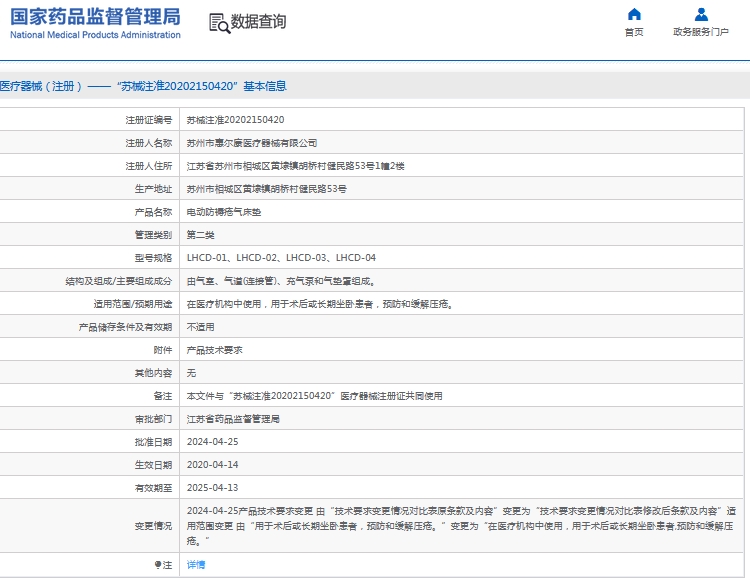Viewport: 750px width, 582px height.
Task: Open the government service portal user icon
Action: (x=701, y=14)
